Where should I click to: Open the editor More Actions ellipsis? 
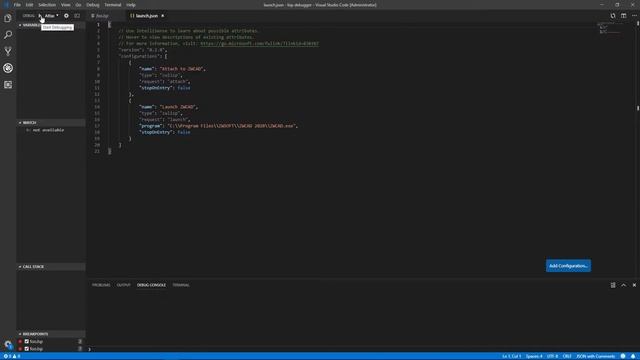click(x=634, y=16)
